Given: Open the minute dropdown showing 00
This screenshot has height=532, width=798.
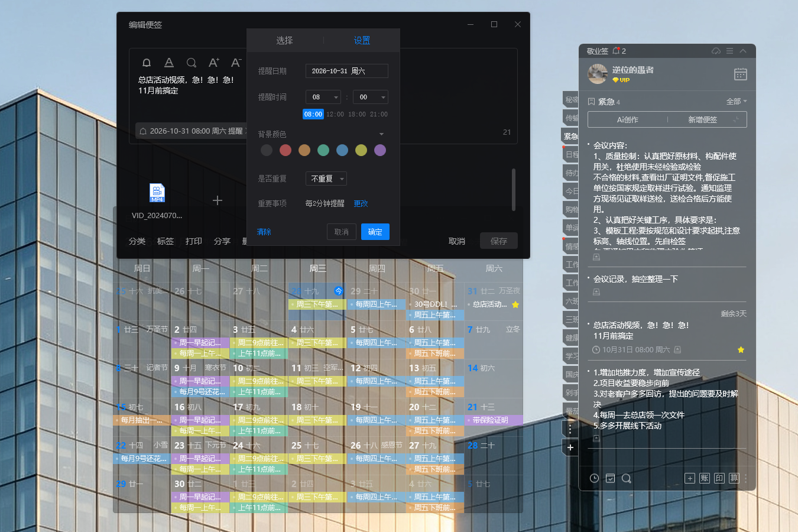Looking at the screenshot, I should (x=371, y=97).
